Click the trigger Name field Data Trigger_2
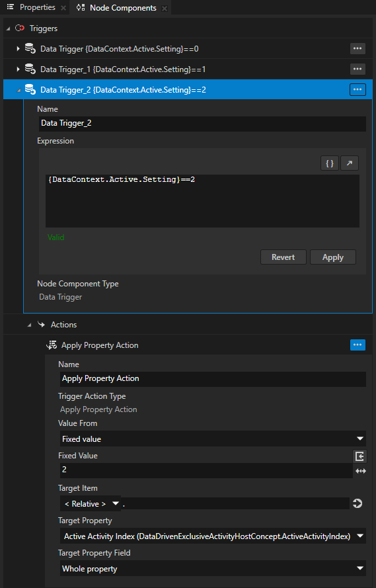The width and height of the screenshot is (376, 588). coord(202,124)
